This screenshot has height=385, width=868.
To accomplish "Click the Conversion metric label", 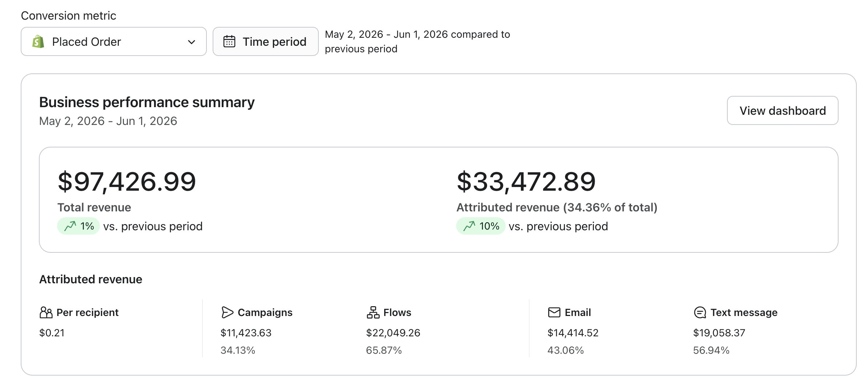I will tap(69, 16).
